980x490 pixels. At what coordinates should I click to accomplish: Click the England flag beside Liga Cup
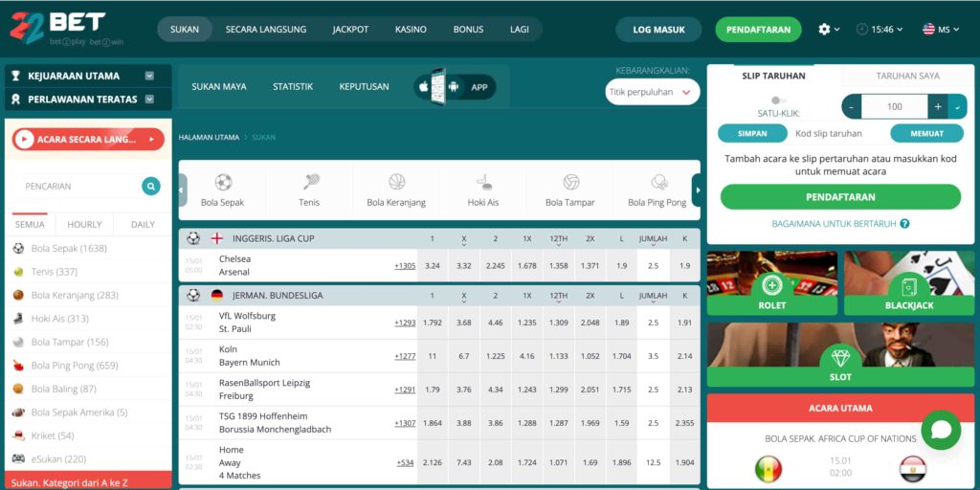(217, 238)
